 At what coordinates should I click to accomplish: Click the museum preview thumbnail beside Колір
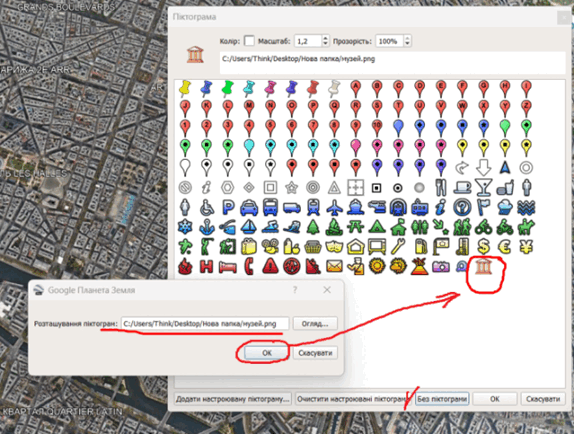tap(195, 54)
